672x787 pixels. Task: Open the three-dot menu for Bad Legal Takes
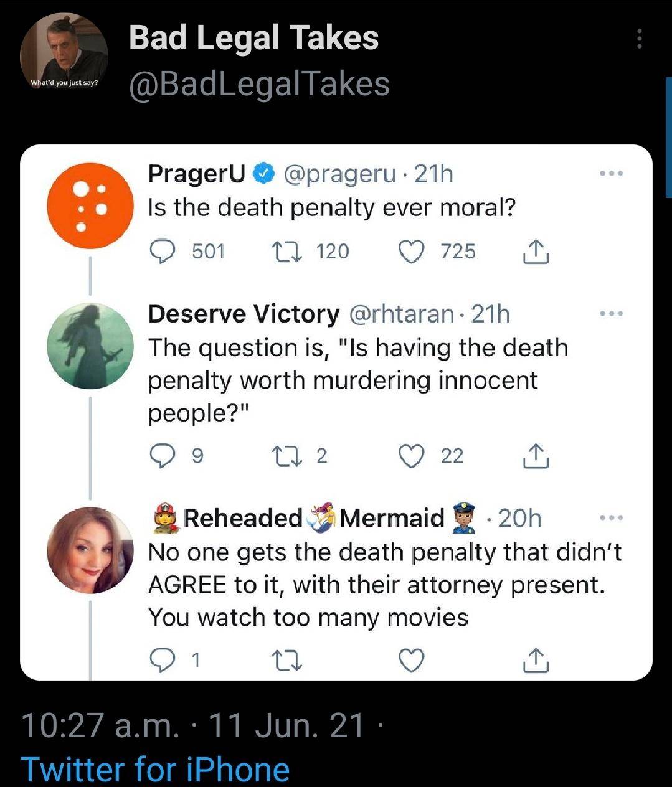click(640, 39)
